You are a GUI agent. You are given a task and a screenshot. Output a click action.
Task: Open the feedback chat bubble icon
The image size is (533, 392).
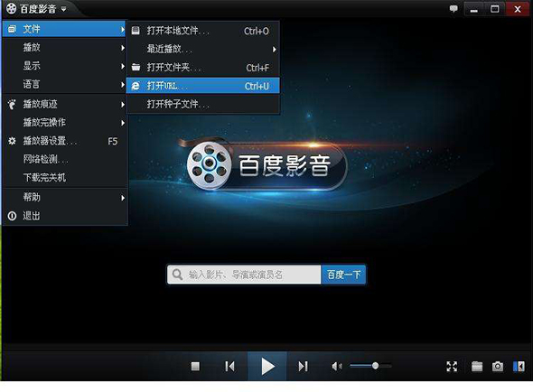coord(454,8)
